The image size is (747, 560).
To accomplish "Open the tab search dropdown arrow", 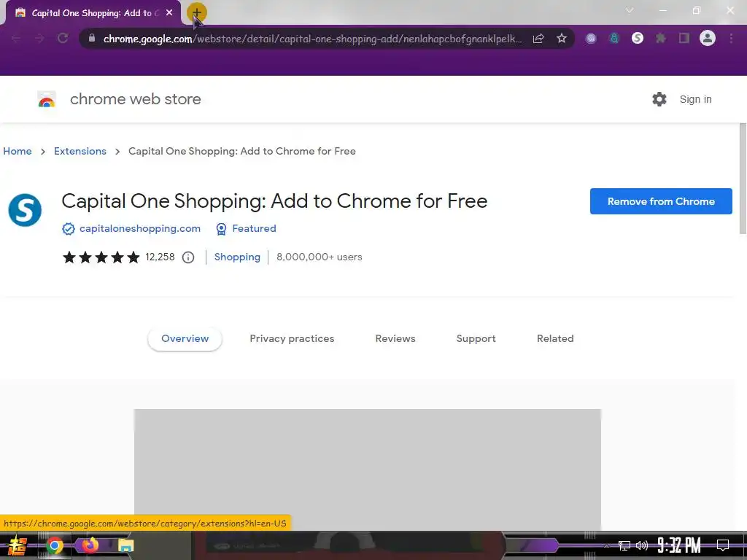I will pyautogui.click(x=630, y=10).
